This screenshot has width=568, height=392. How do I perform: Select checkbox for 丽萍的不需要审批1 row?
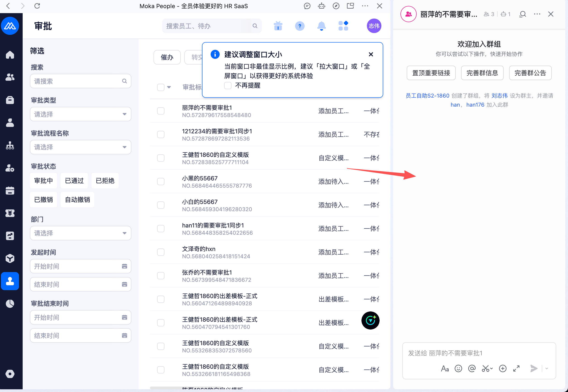pos(161,111)
